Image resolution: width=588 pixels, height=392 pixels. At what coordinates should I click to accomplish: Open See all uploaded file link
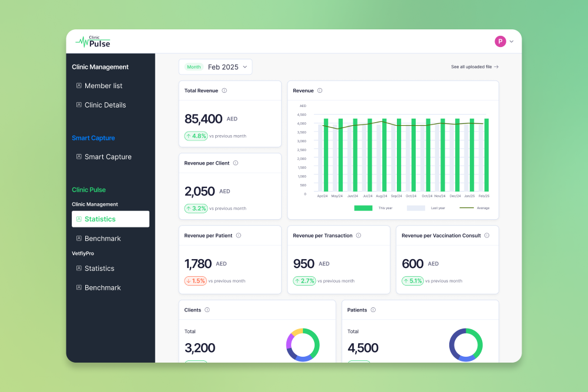point(475,67)
